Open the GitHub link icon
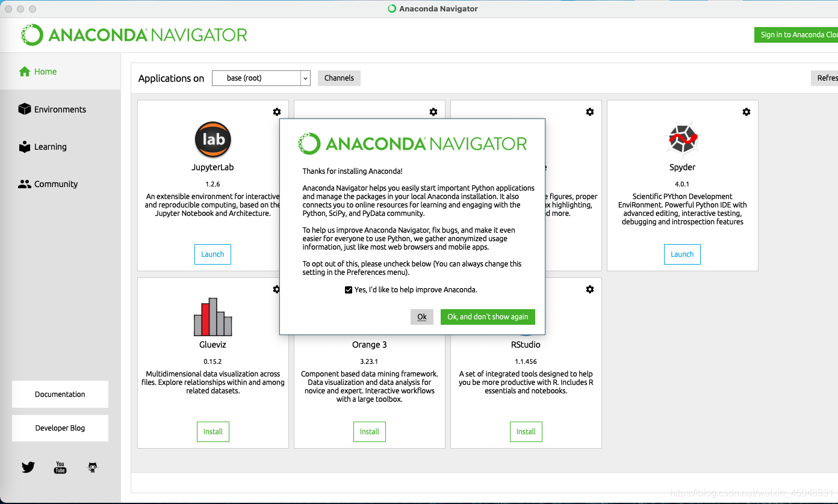This screenshot has height=504, width=838. [x=93, y=467]
